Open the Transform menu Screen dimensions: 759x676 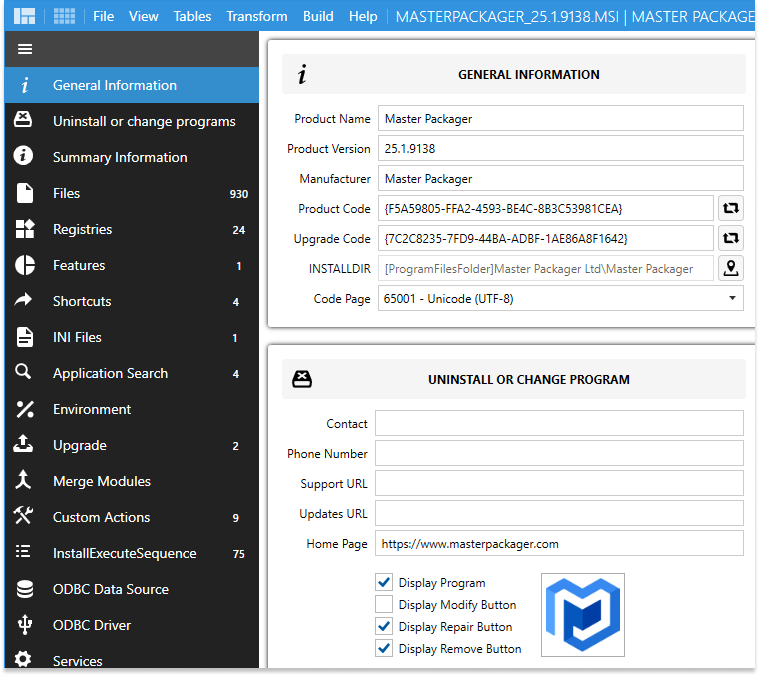point(257,16)
